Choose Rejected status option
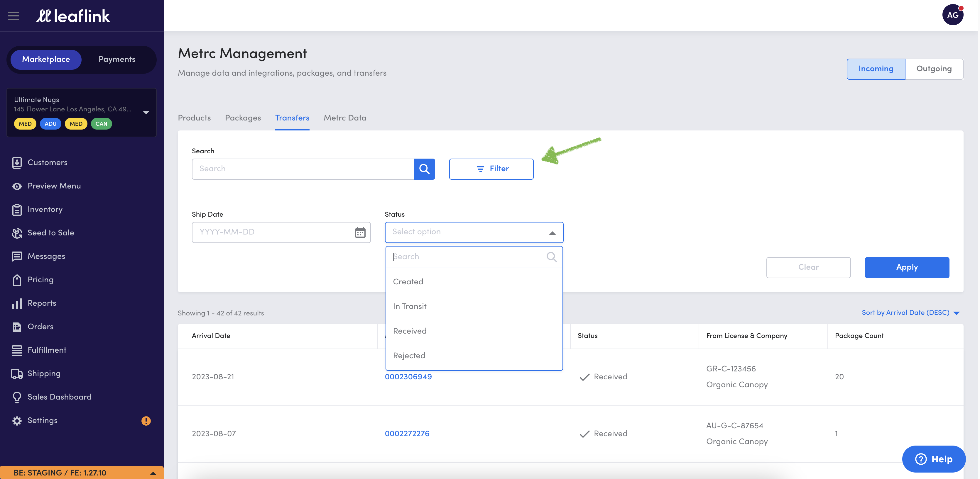 click(474, 356)
